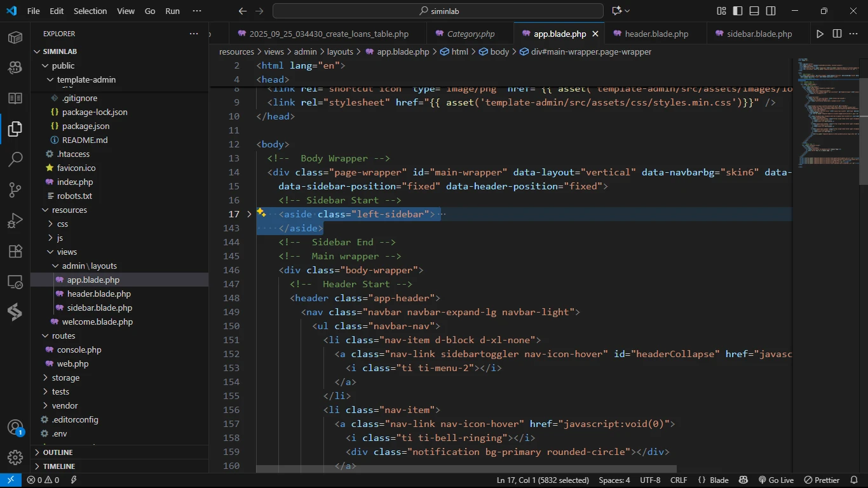Screen dimensions: 868x488
Task: Expand the folded aside block on line 17
Action: click(x=249, y=214)
